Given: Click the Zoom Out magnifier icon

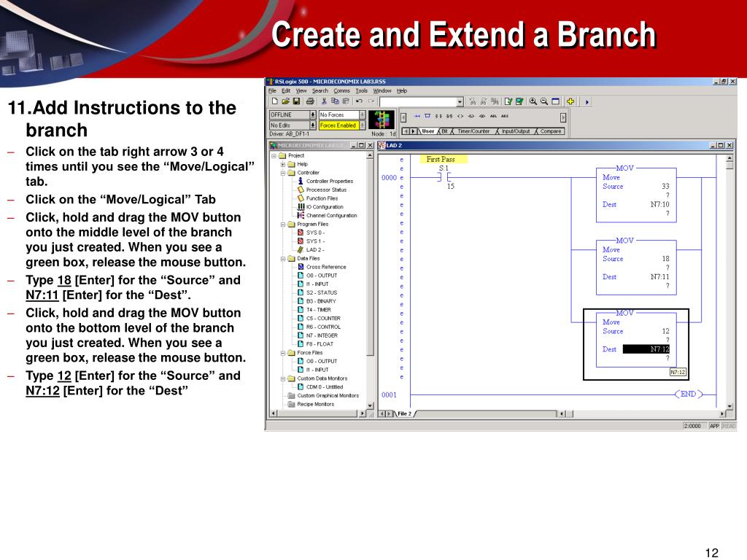Looking at the screenshot, I should click(x=544, y=101).
